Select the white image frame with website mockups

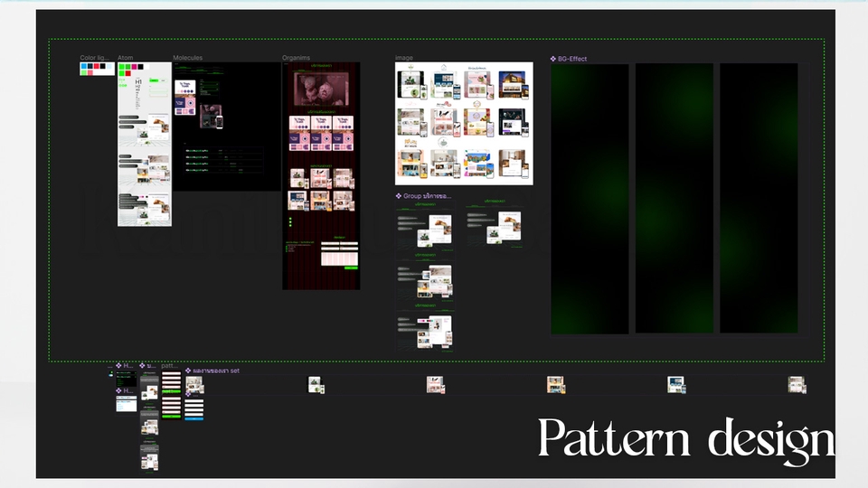click(464, 124)
